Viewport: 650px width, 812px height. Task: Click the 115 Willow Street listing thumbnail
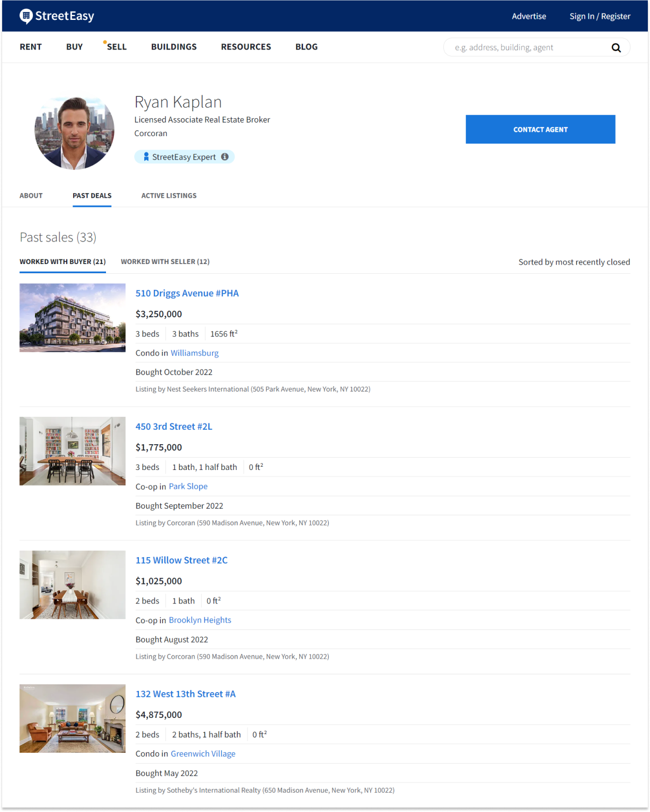coord(73,585)
